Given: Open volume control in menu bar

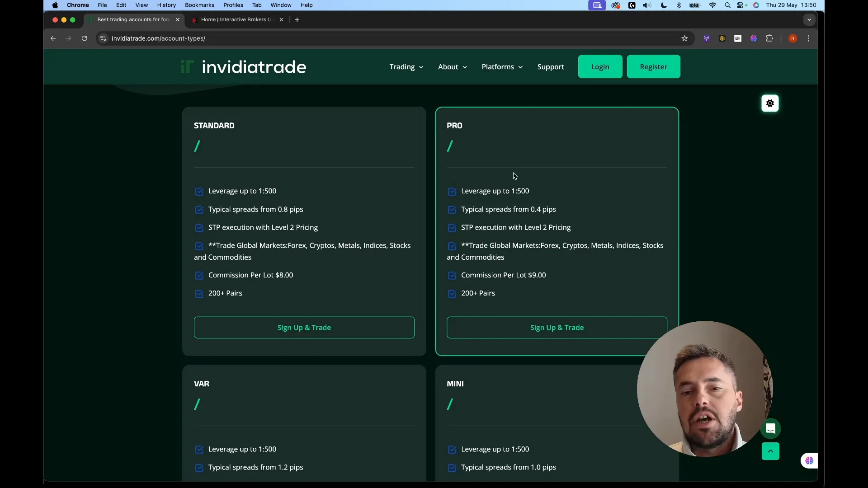Looking at the screenshot, I should click(647, 5).
